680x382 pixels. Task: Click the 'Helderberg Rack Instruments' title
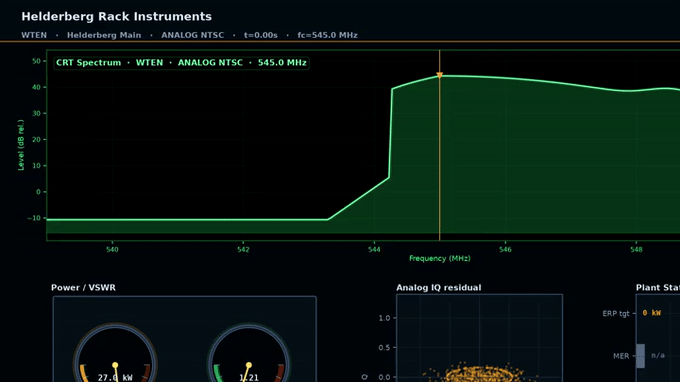click(116, 16)
